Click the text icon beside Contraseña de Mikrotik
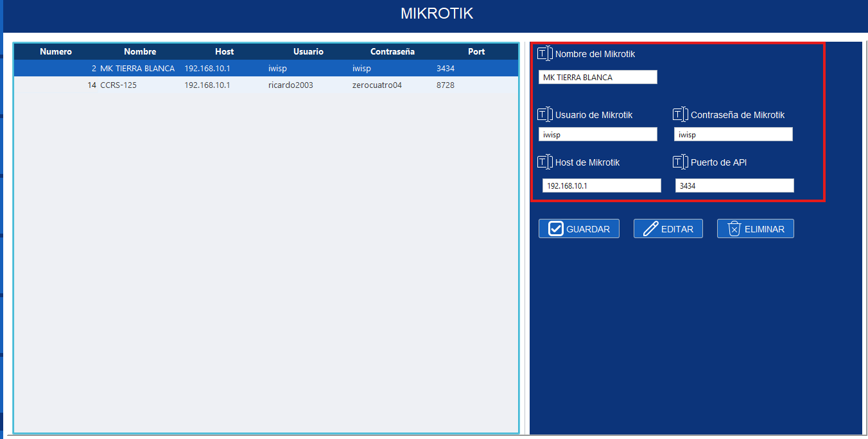 [x=680, y=114]
